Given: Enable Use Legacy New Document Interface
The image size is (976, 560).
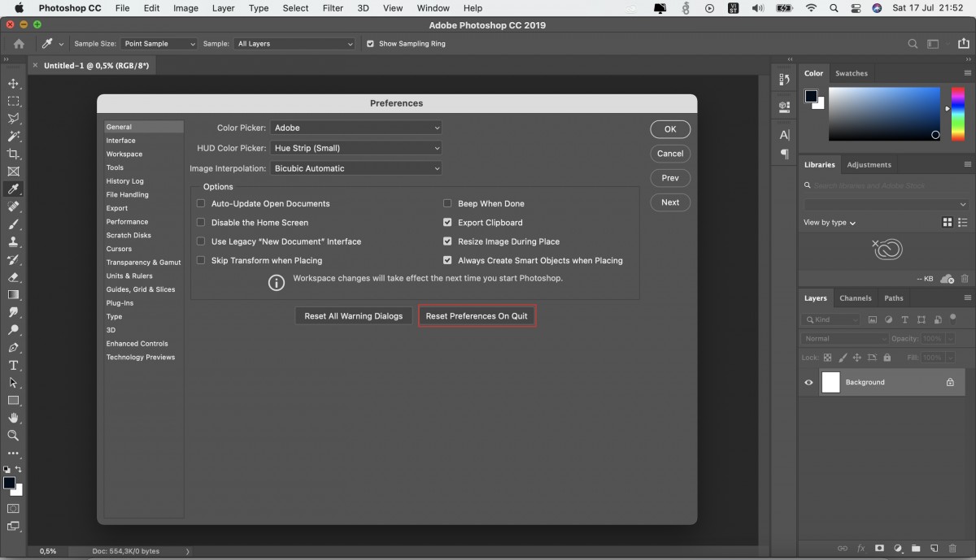Looking at the screenshot, I should tap(201, 241).
